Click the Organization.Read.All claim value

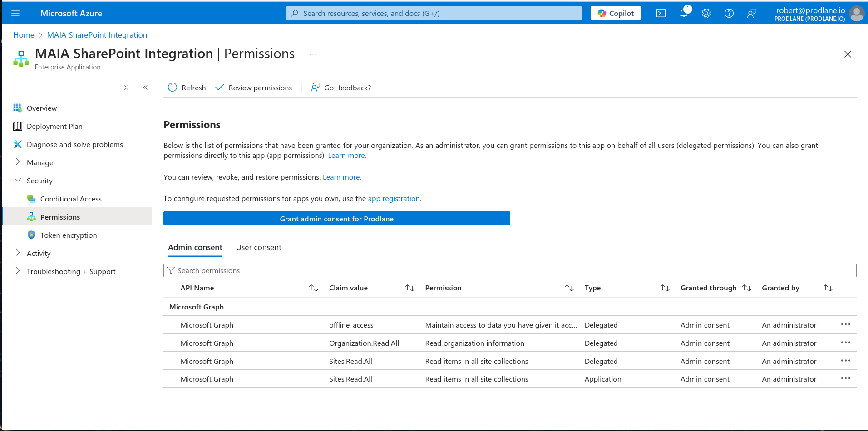point(364,343)
